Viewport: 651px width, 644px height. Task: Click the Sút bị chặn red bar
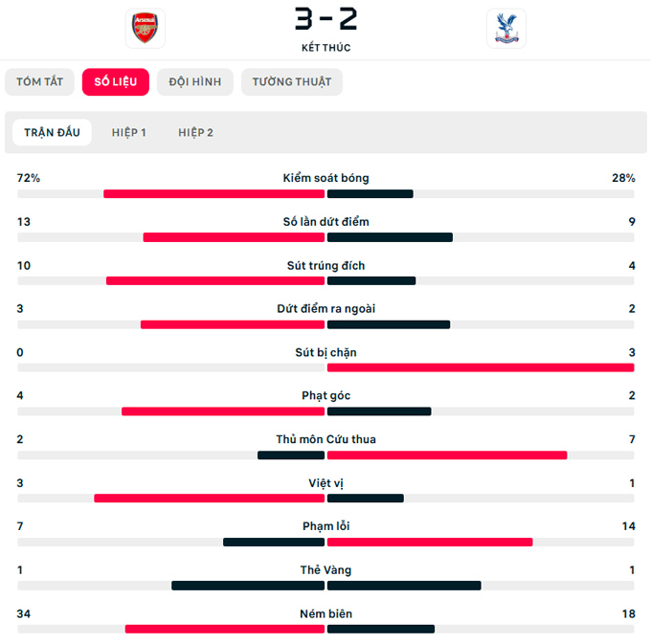[x=480, y=367]
